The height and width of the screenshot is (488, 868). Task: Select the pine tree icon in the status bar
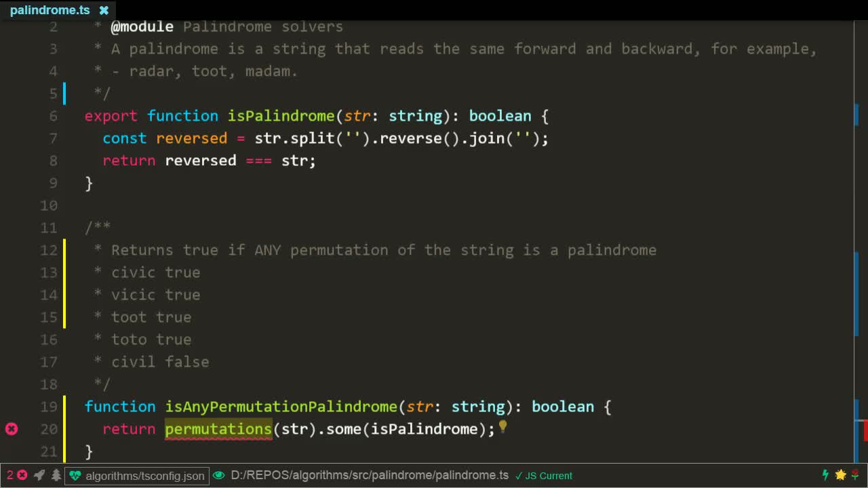56,476
